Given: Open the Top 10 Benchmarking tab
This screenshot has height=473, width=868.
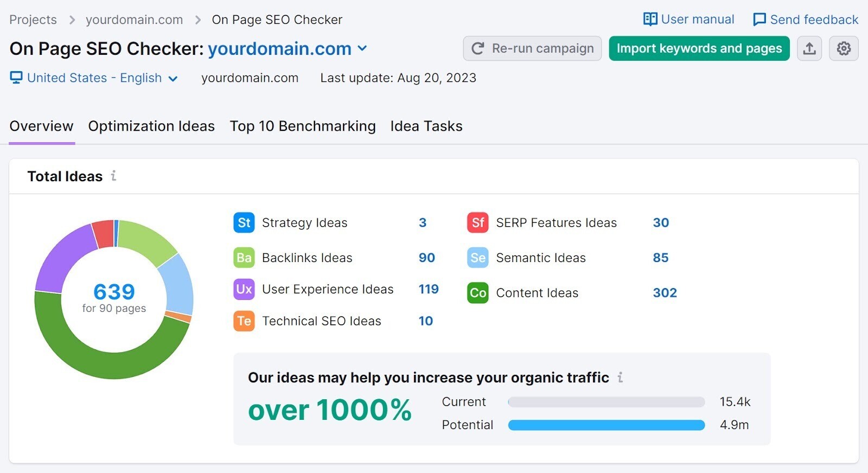Looking at the screenshot, I should (x=302, y=126).
